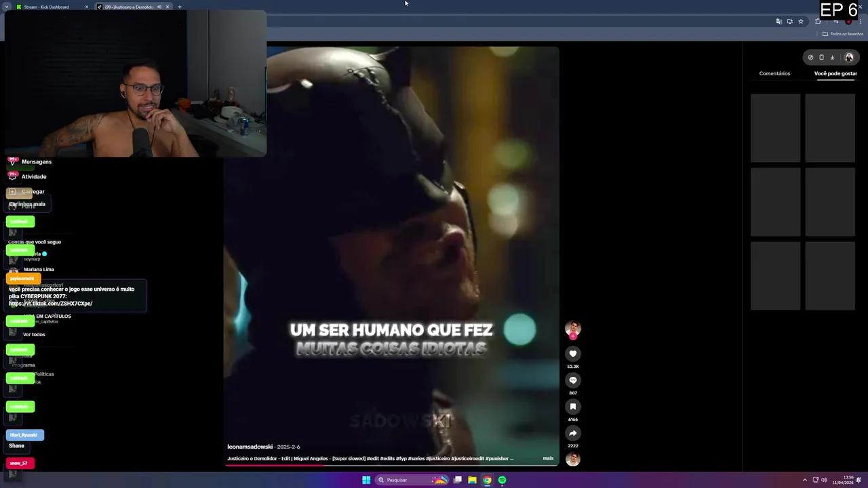Open creator avatar above the like button

click(573, 329)
